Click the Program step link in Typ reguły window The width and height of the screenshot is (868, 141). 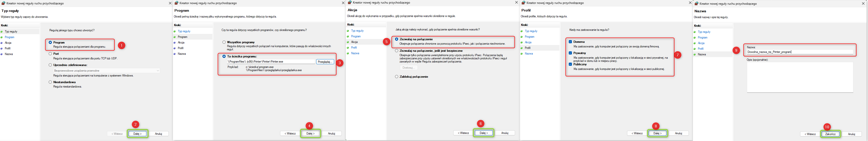pos(9,37)
